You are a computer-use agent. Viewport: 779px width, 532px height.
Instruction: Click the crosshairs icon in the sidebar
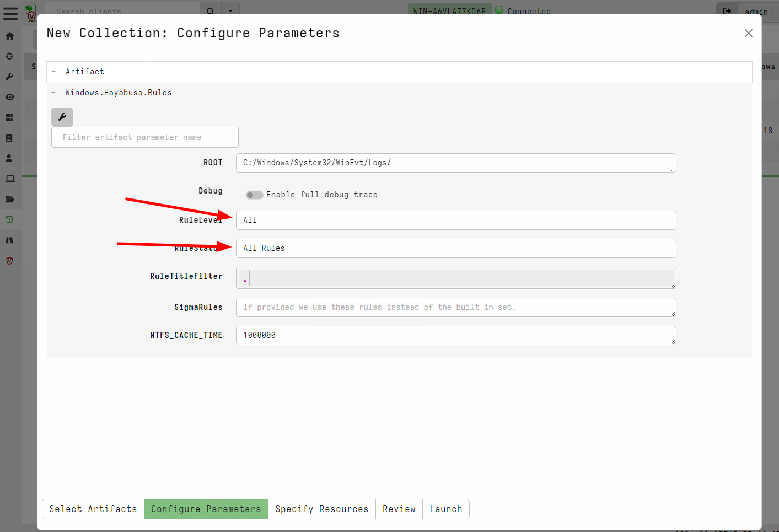pos(10,56)
